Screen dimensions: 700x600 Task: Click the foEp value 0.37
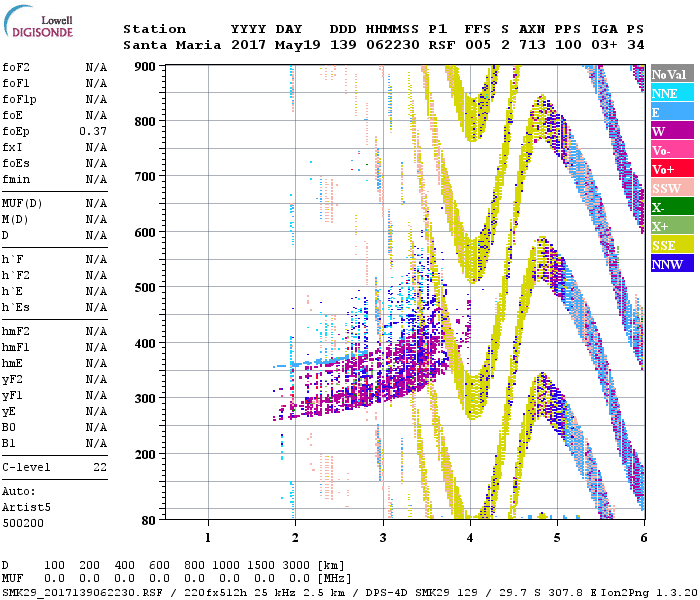(x=95, y=131)
